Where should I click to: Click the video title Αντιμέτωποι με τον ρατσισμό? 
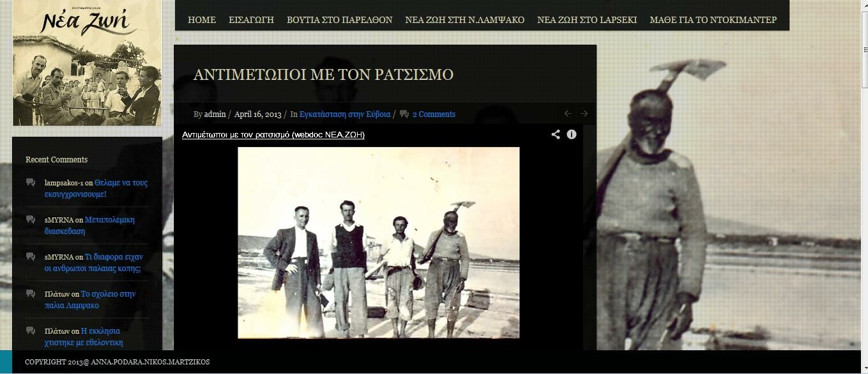point(273,135)
